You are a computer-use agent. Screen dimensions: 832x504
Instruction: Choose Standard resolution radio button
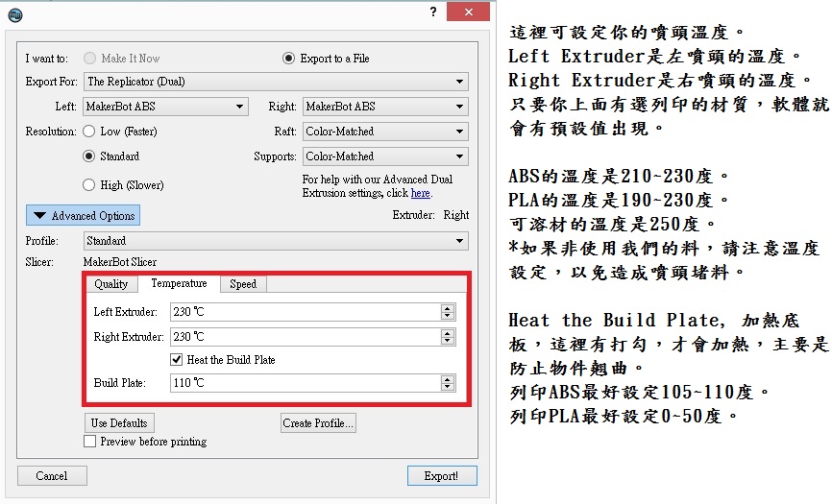click(89, 156)
